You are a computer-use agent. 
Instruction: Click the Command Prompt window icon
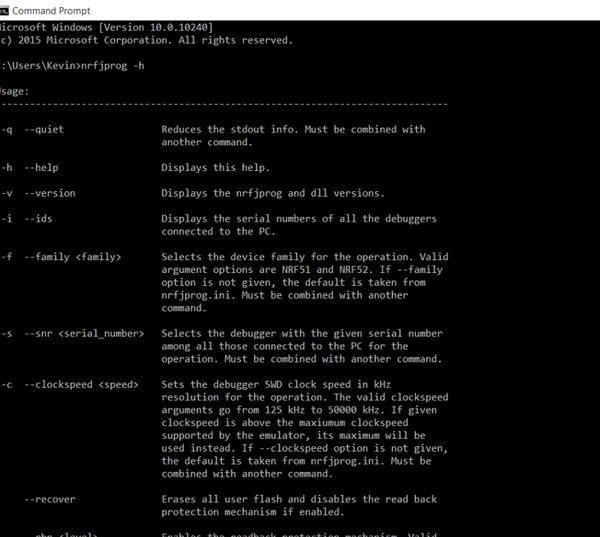pyautogui.click(x=4, y=11)
